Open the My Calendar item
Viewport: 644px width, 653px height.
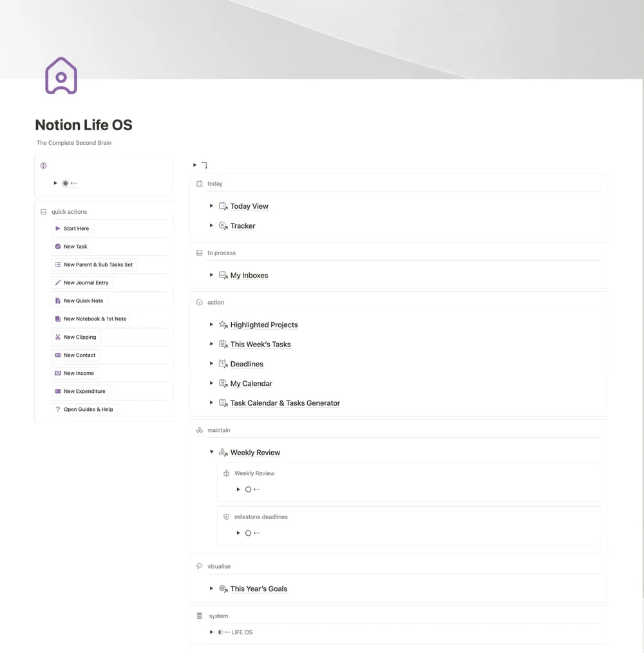tap(251, 383)
